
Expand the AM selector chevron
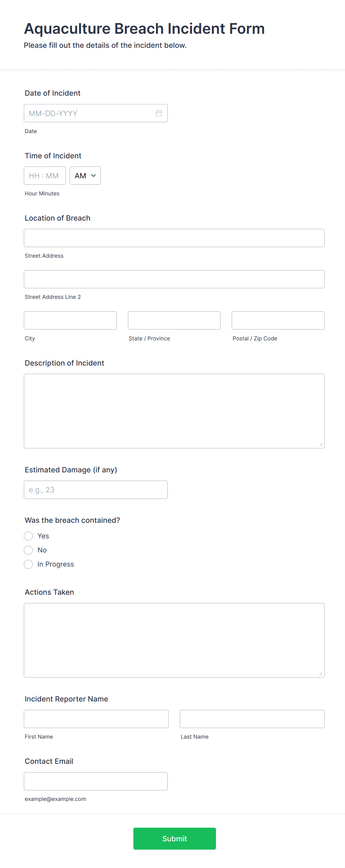point(93,175)
